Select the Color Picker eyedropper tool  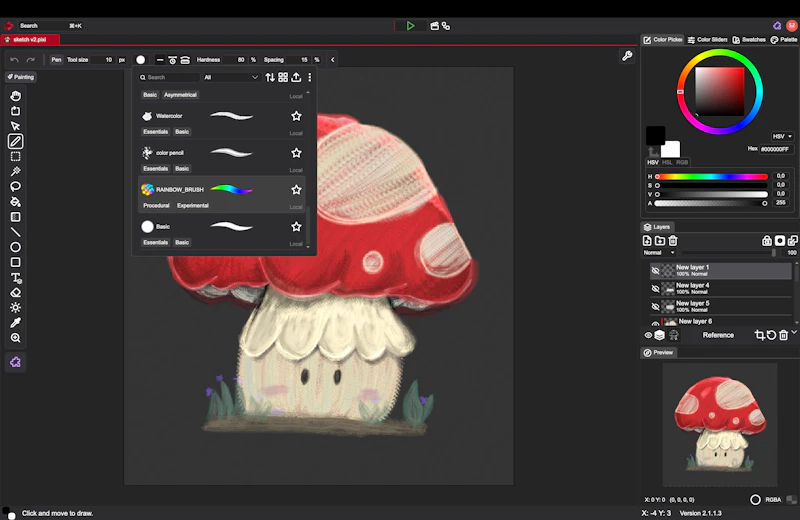click(15, 323)
